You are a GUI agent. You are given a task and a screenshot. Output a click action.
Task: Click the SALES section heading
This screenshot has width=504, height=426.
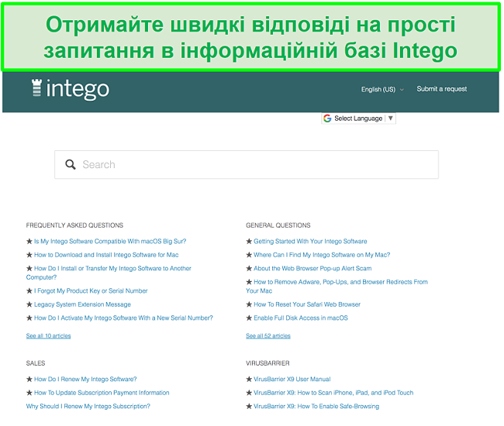click(36, 363)
